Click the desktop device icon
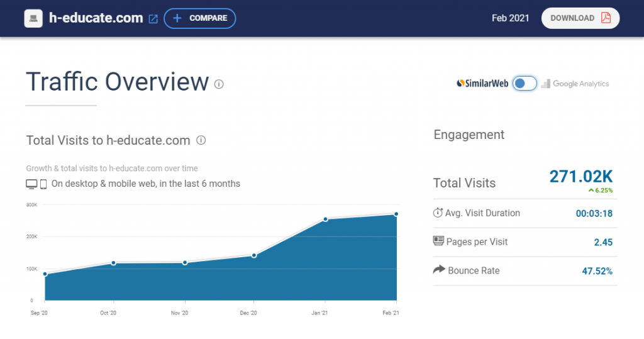Image resolution: width=644 pixels, height=339 pixels. [x=31, y=184]
